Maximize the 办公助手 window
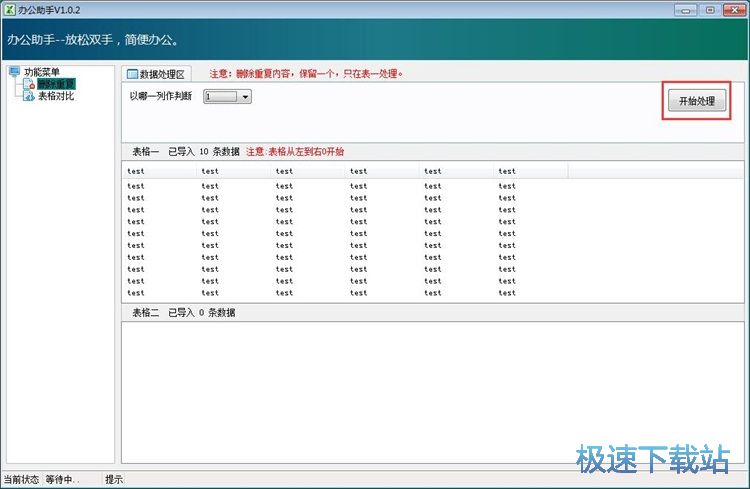 [x=711, y=9]
